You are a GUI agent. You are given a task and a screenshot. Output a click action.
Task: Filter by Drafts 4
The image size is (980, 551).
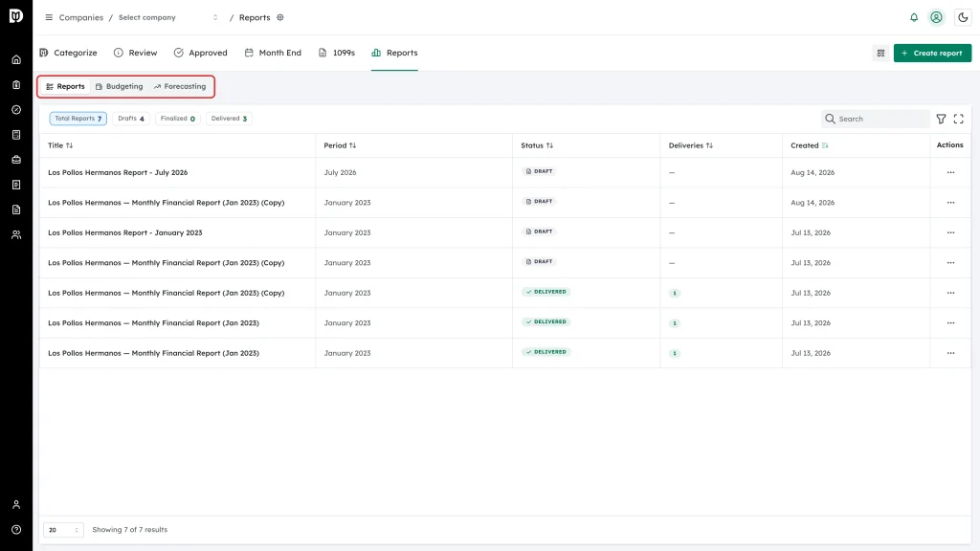[x=131, y=119]
